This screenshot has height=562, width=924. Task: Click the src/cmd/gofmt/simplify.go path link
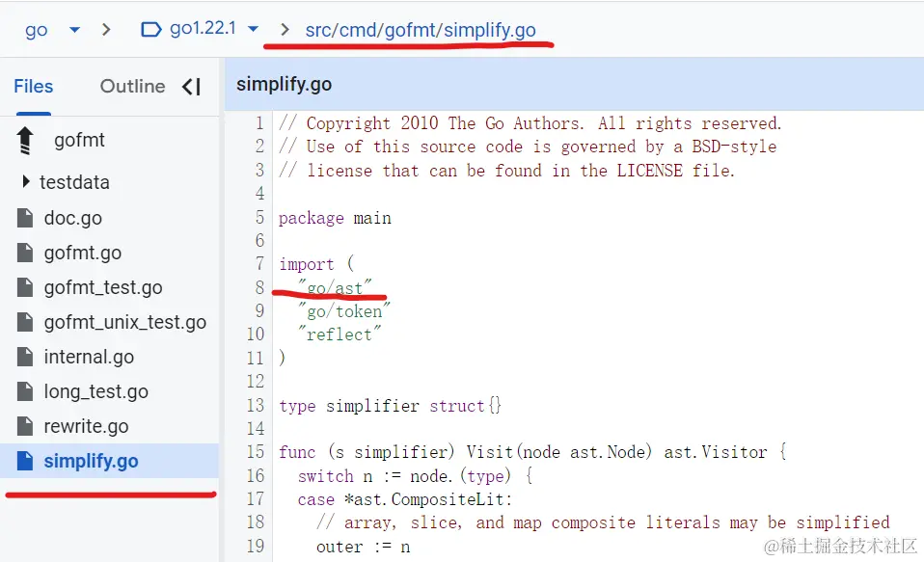click(421, 30)
